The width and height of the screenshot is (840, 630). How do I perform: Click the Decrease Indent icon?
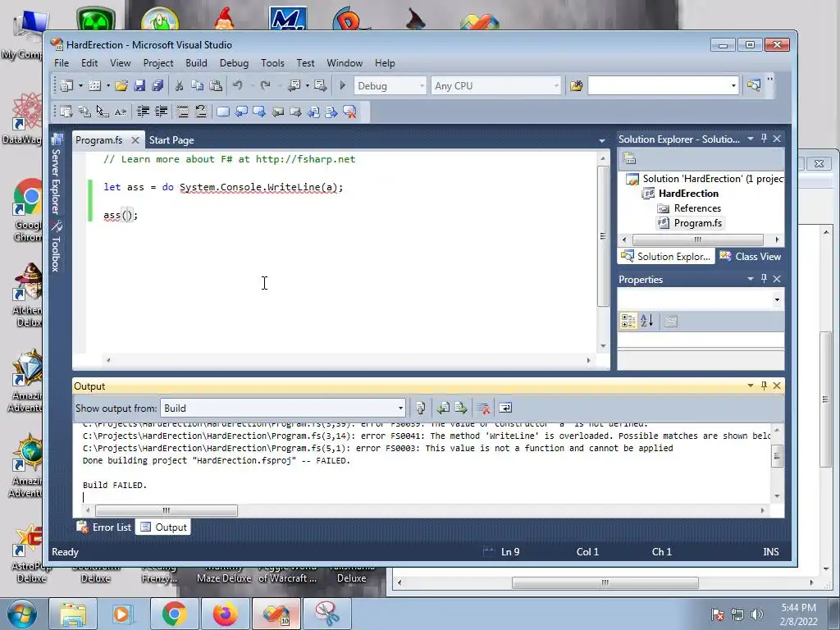(143, 112)
